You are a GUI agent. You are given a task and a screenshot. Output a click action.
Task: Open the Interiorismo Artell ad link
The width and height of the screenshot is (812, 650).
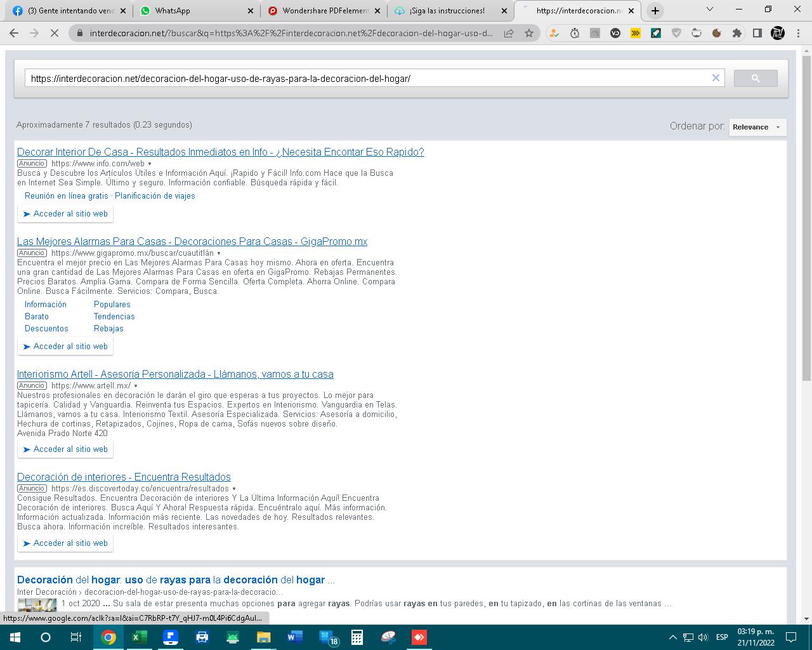click(x=175, y=375)
